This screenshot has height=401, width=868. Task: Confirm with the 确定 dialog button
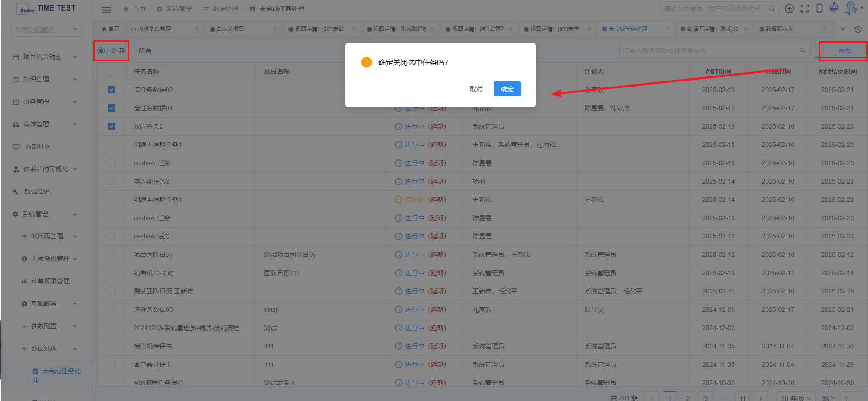coord(507,89)
